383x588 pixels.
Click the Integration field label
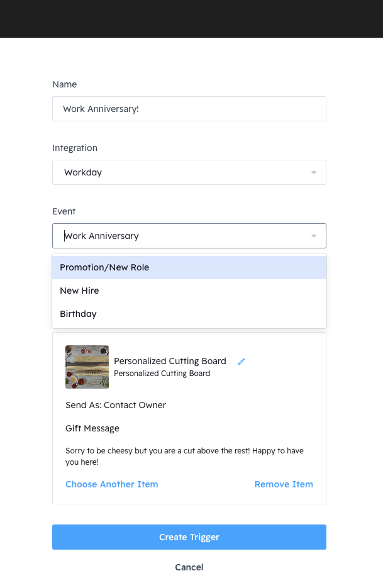tap(75, 148)
